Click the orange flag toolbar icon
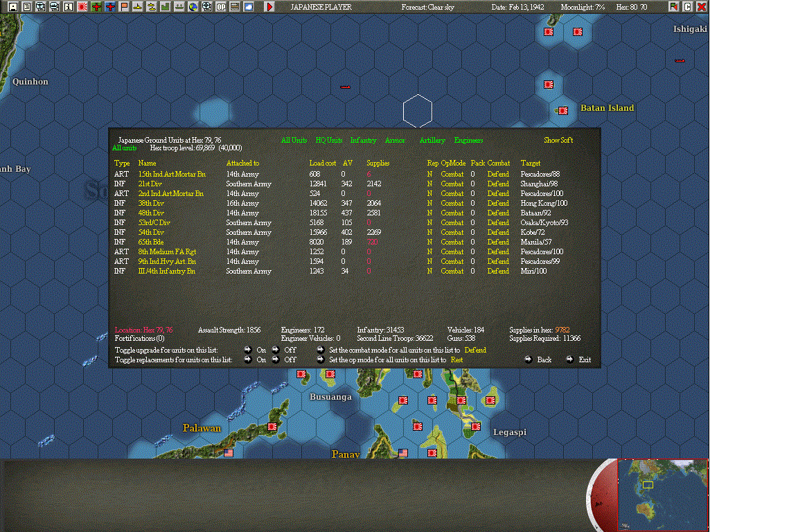This screenshot has width=798, height=532. [x=124, y=7]
